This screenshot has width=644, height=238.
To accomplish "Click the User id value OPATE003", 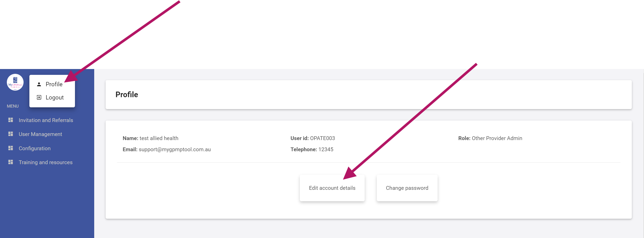I will [322, 138].
